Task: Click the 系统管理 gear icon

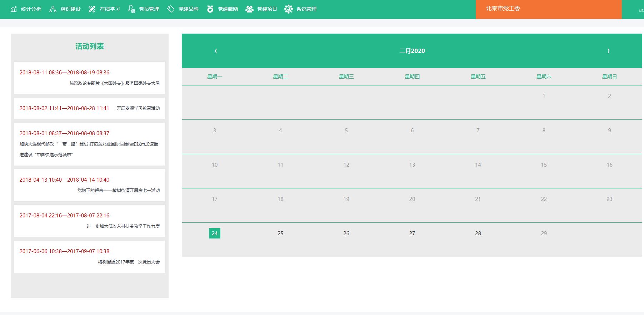Action: [x=289, y=9]
